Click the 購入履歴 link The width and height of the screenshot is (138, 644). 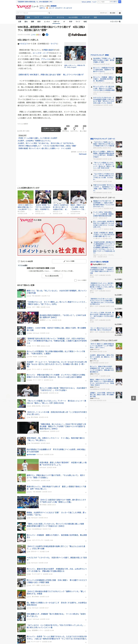[112, 13]
